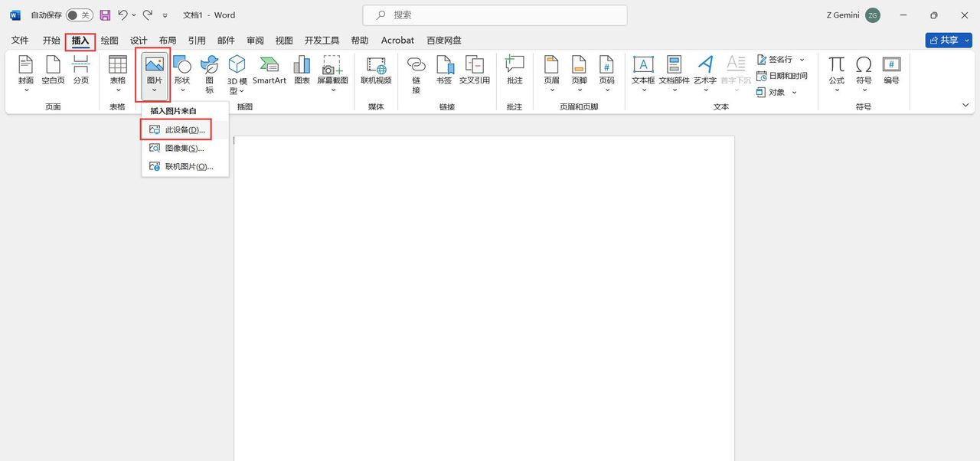Expand the undo history dropdown arrow
Screen dimensions: 980x461
click(x=134, y=15)
